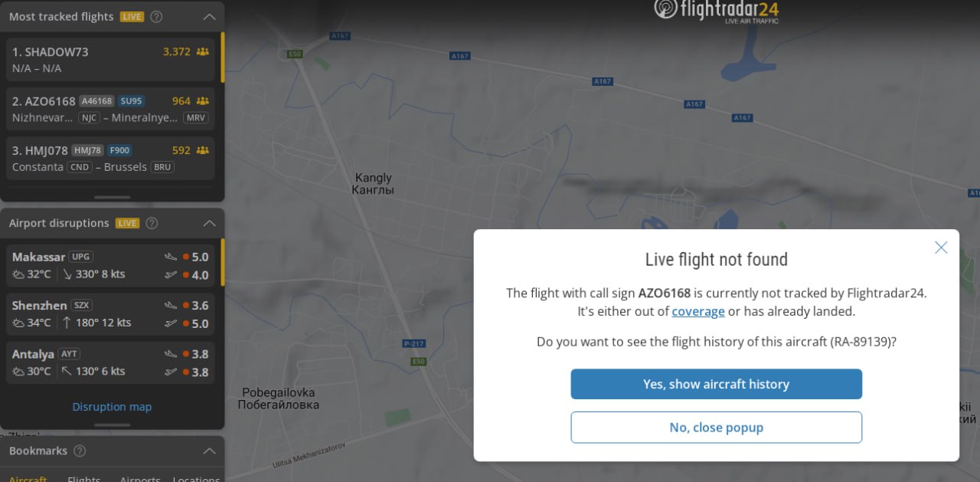The width and height of the screenshot is (980, 482).
Task: Click Shenzhen wind direction arrow icon
Action: click(x=67, y=323)
